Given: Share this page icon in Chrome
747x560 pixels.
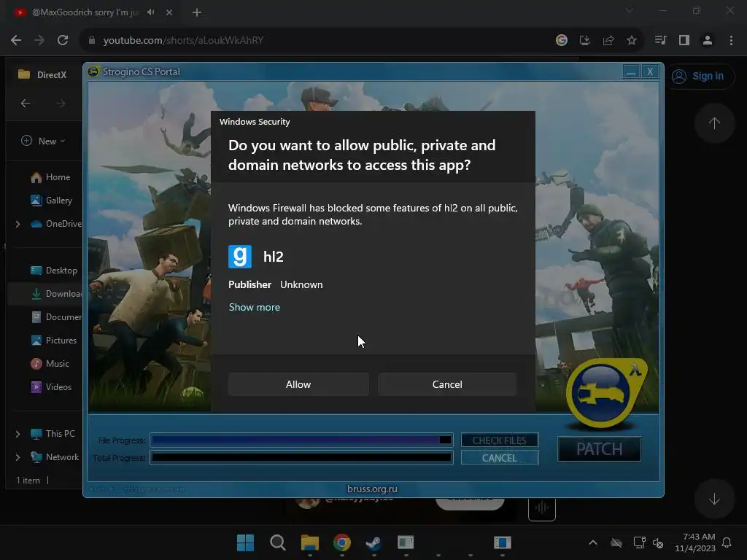Looking at the screenshot, I should (x=608, y=41).
